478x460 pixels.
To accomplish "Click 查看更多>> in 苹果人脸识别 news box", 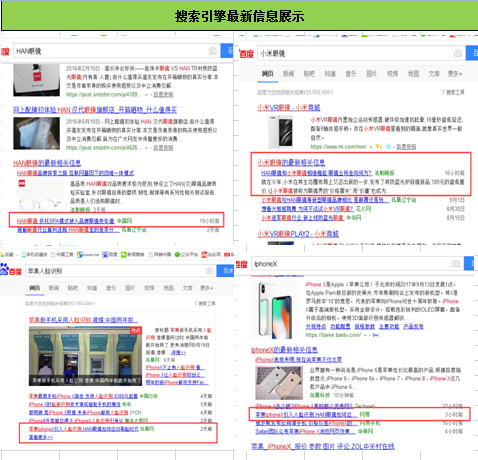I will click(x=41, y=437).
